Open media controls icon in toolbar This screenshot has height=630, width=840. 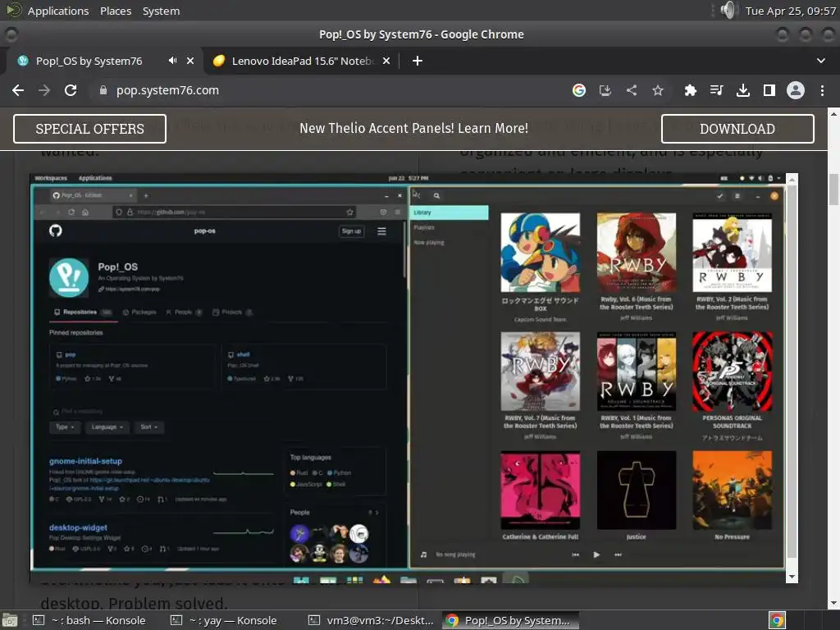pyautogui.click(x=716, y=90)
